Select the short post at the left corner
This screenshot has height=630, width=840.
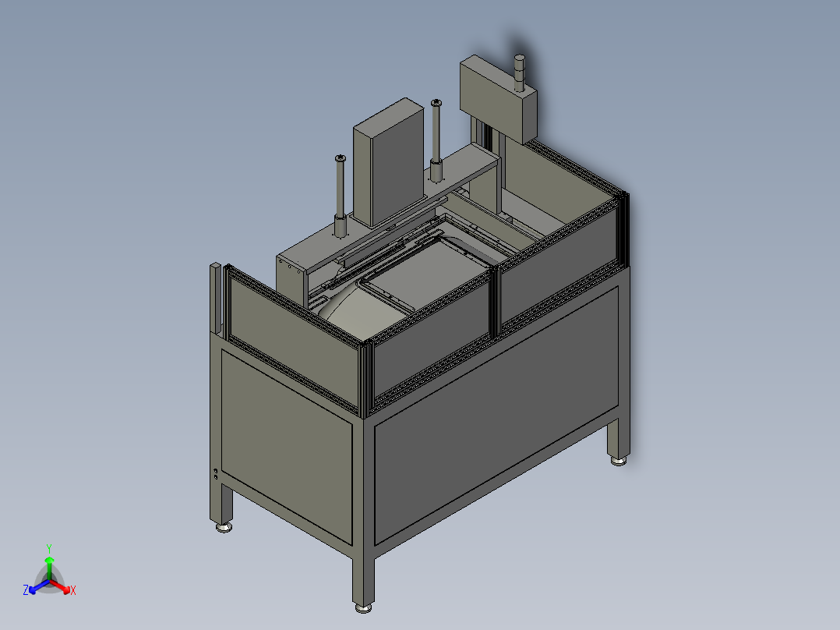(215, 299)
